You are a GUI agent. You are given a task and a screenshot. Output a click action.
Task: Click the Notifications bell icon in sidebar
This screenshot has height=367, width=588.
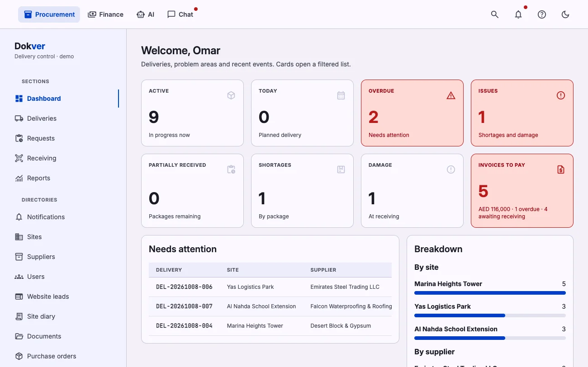click(x=19, y=217)
